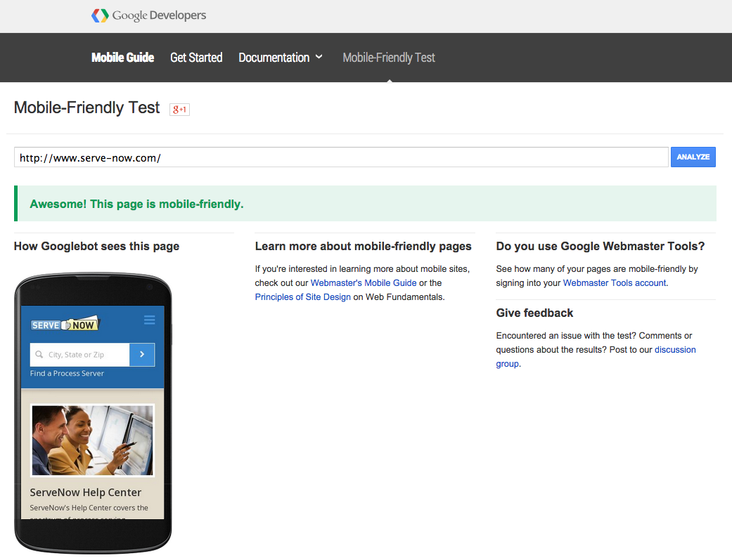Click the 'Awesome! This page is mobile-friendly.' message

click(137, 204)
